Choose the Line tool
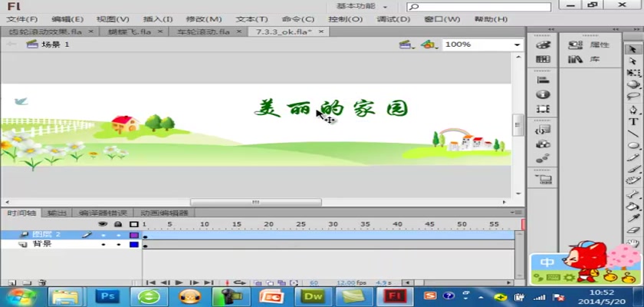Screen dimensions: 644x307 (x=633, y=133)
